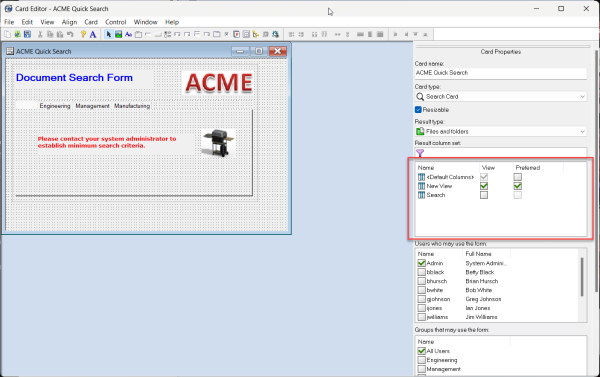
Task: Check the gjohnson user checkbox
Action: [422, 299]
